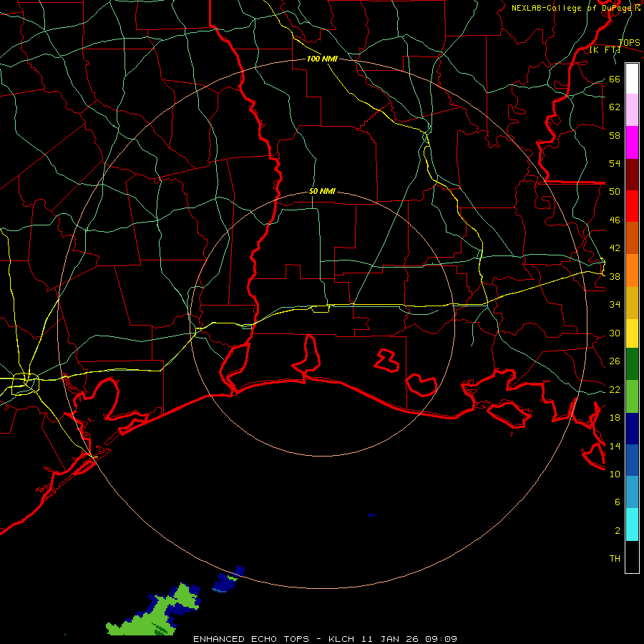Pick the cyan legend swatch

coord(632,525)
